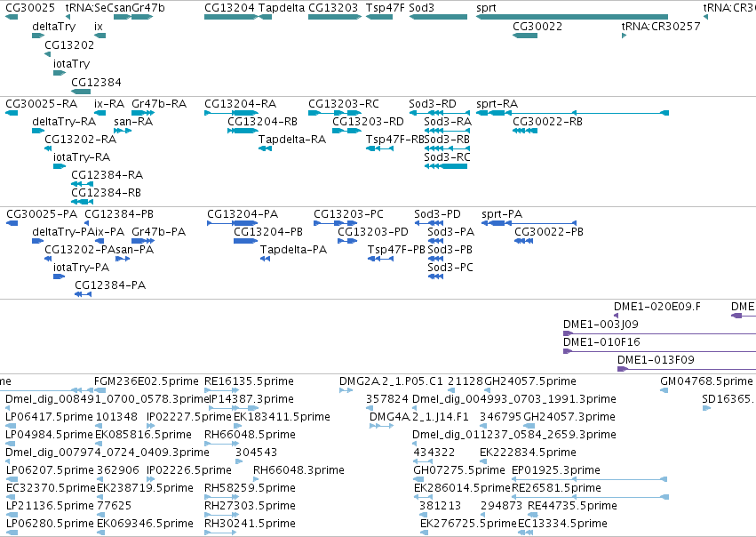Click EST 'GH24057.3prime'
The image size is (756, 537).
tap(569, 417)
